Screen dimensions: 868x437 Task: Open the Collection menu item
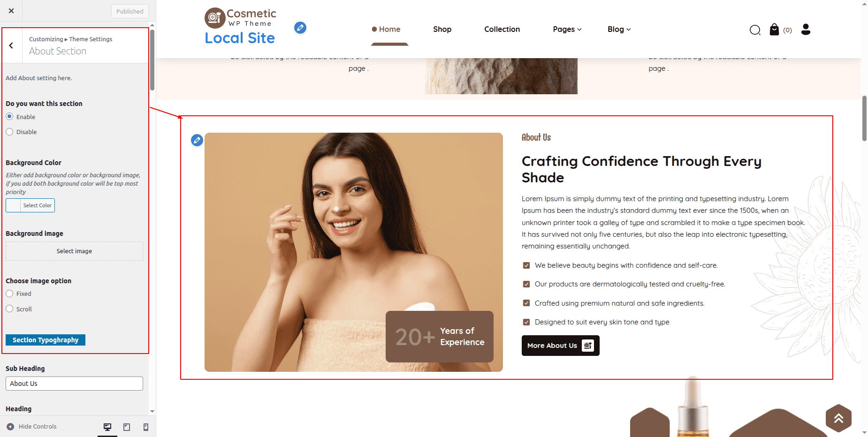(502, 29)
